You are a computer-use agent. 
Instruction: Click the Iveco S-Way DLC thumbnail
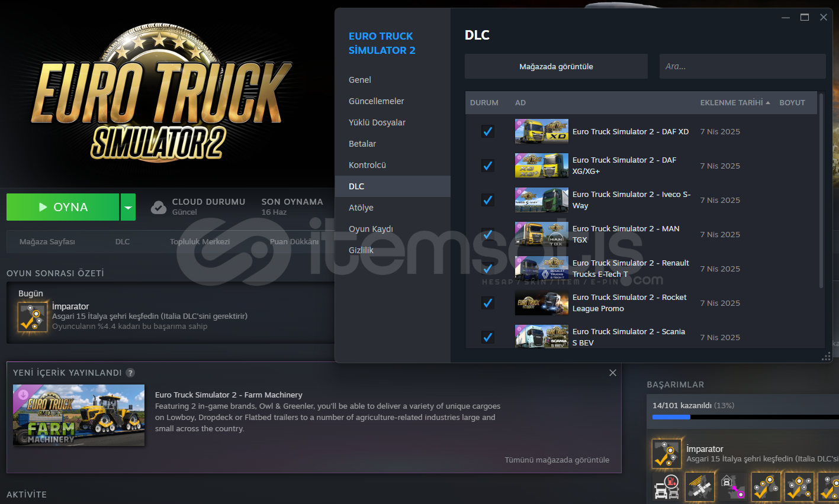542,200
